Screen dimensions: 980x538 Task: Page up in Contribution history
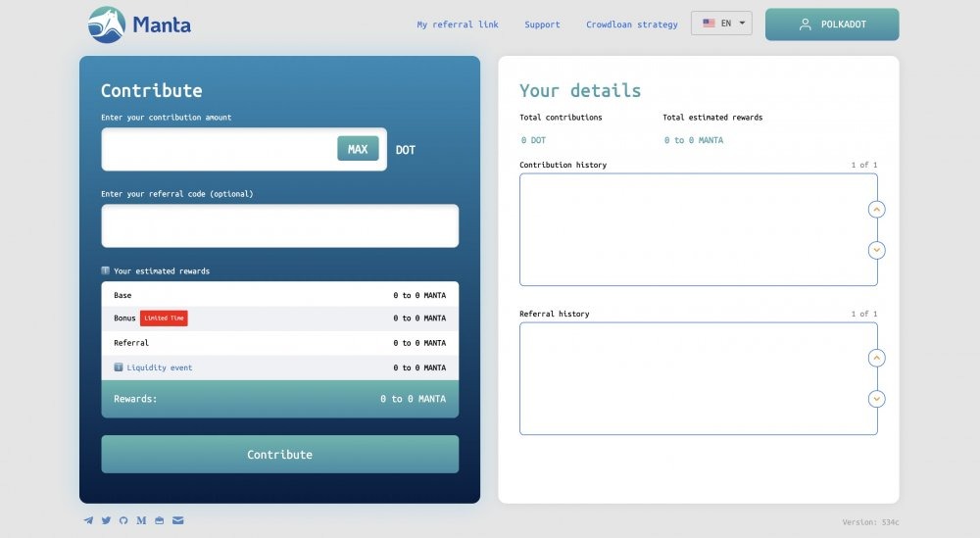[x=877, y=210]
